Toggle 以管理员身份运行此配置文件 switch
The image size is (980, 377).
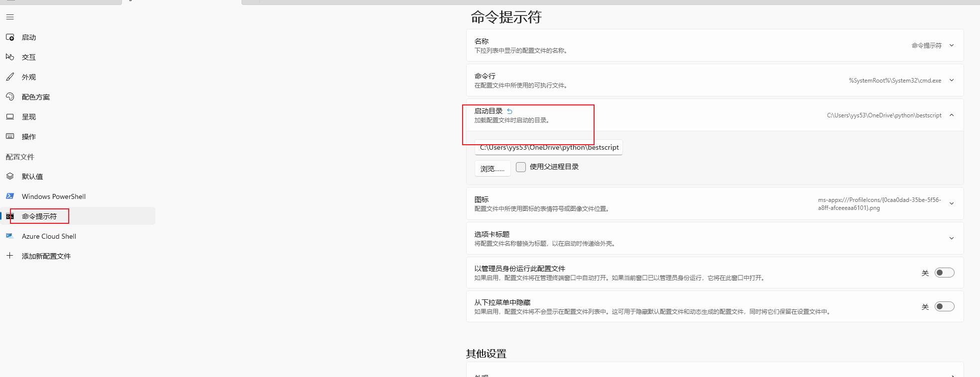click(x=944, y=273)
